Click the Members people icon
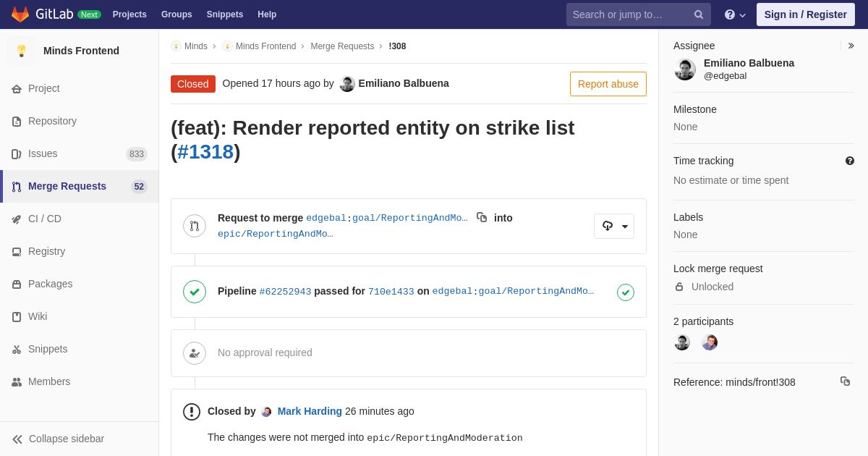Screen dimensions: 868x456 coord(17,382)
